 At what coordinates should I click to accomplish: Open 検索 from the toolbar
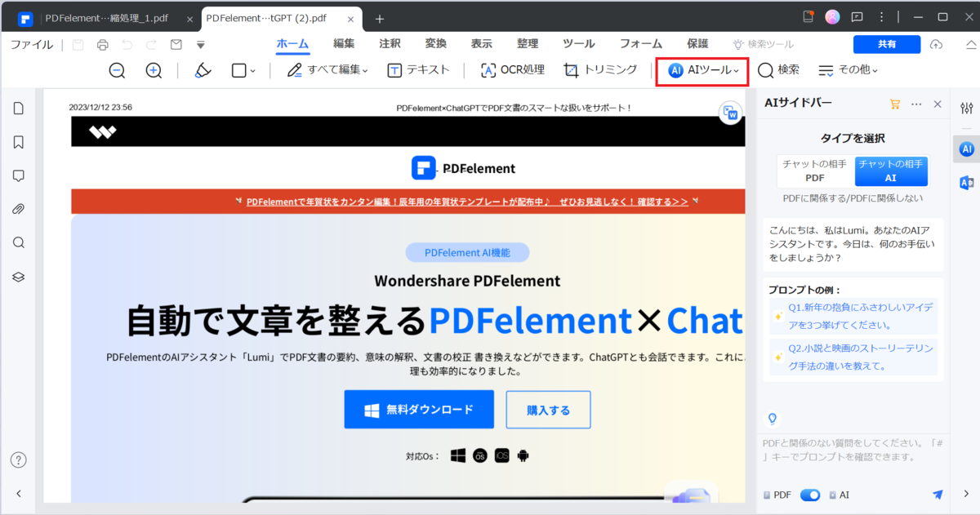tap(778, 70)
